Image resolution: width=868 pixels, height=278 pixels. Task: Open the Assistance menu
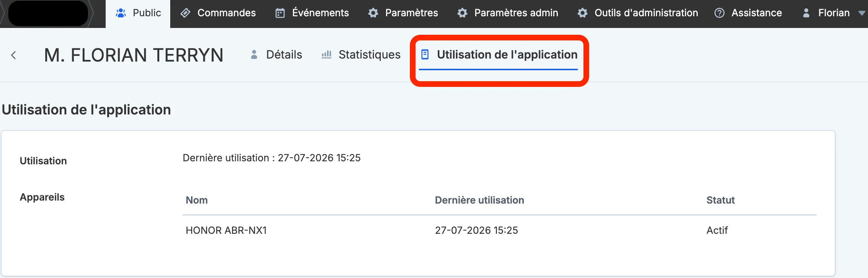[x=748, y=14]
